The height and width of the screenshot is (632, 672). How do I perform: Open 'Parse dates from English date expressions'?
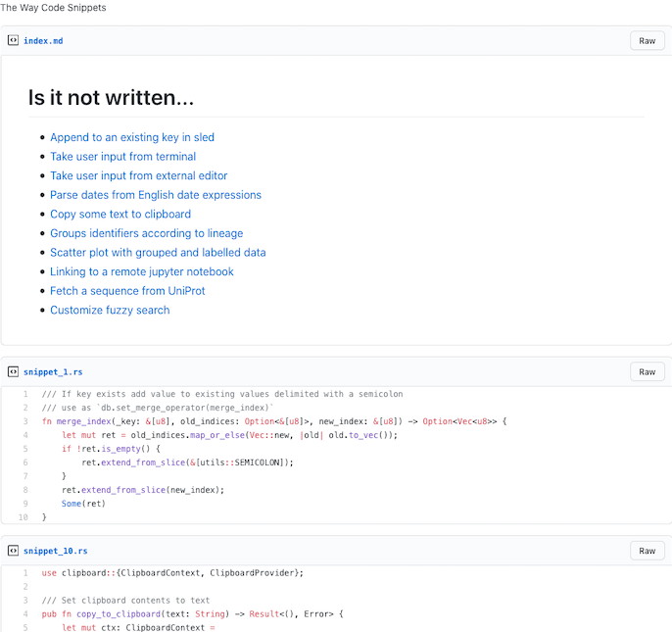(x=156, y=195)
